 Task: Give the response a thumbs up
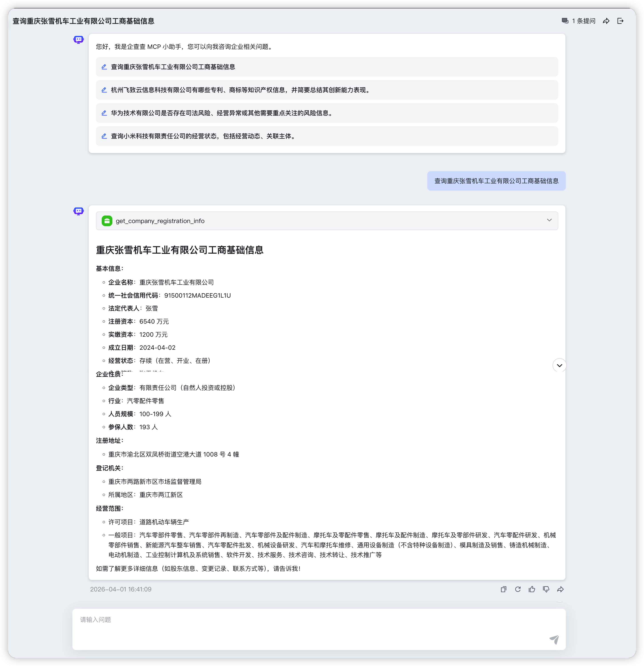coord(532,589)
